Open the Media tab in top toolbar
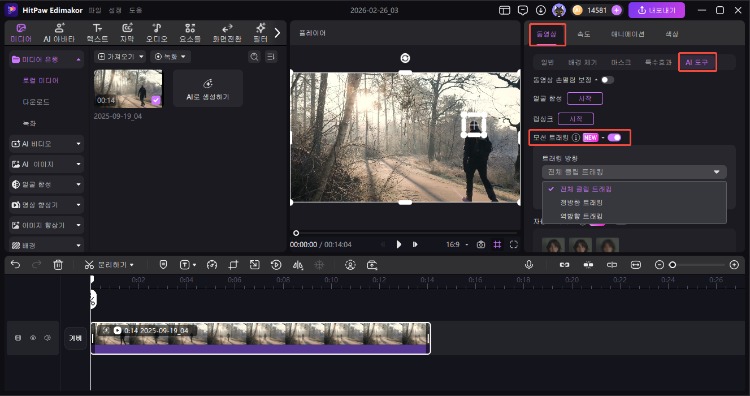This screenshot has height=396, width=750. 21,33
